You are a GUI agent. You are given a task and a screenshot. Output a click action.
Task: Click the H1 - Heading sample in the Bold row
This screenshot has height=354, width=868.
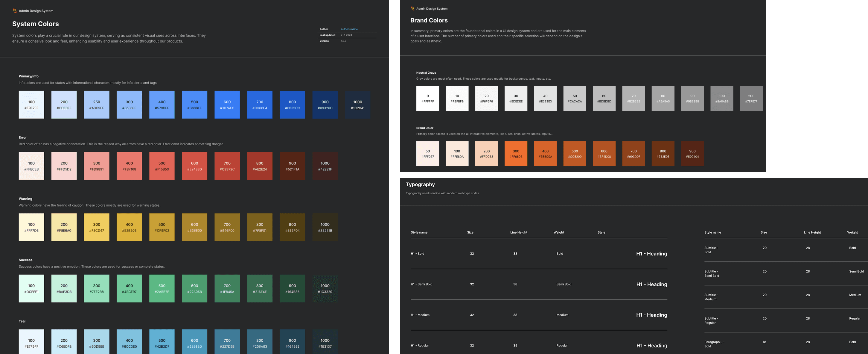click(x=652, y=254)
